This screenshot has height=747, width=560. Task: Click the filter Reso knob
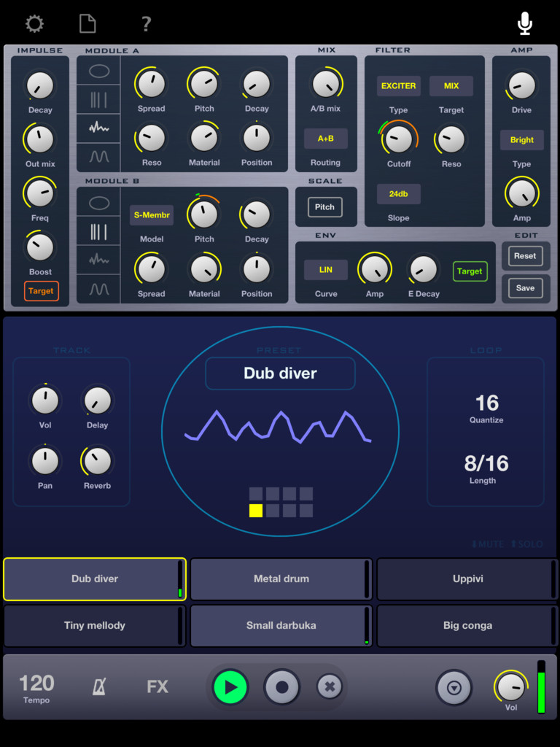[451, 139]
